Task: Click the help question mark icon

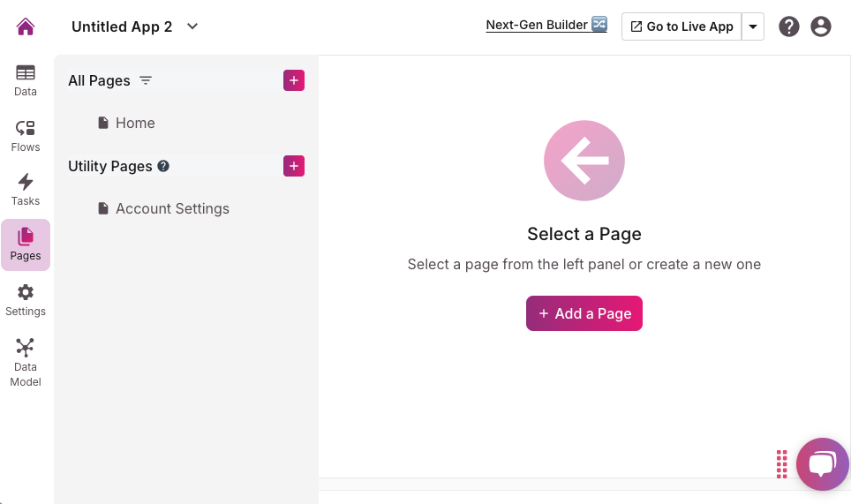Action: tap(789, 26)
